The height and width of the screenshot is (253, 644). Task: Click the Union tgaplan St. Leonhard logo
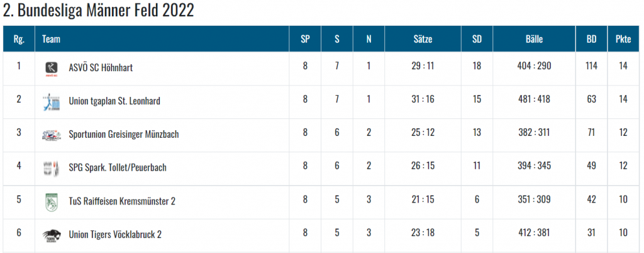click(x=52, y=101)
